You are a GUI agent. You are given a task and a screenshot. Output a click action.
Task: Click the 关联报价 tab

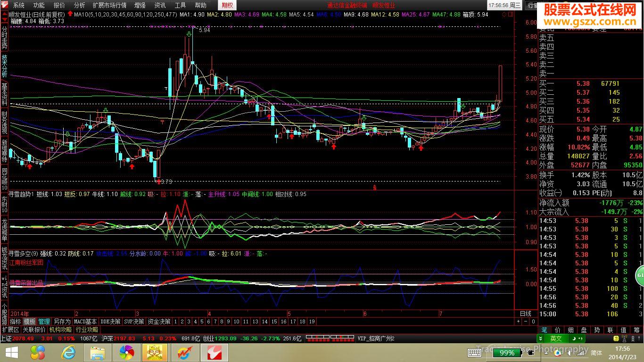(34, 329)
